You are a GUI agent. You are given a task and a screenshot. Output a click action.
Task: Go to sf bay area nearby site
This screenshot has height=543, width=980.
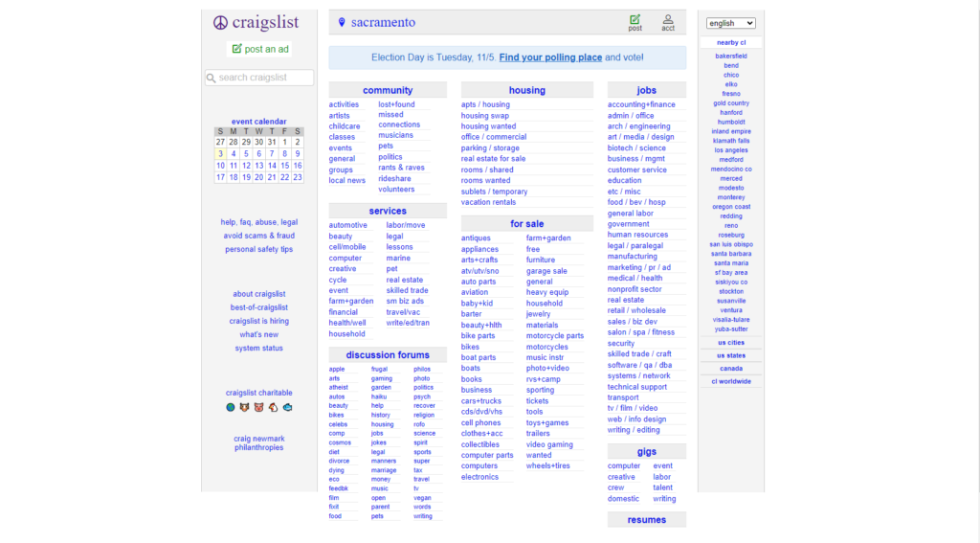pos(730,273)
